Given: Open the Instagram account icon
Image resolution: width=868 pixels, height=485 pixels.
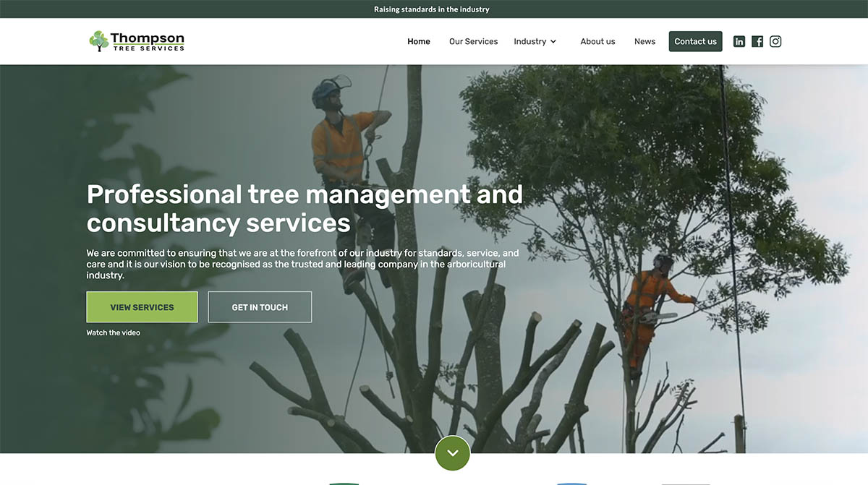Looking at the screenshot, I should pos(775,41).
